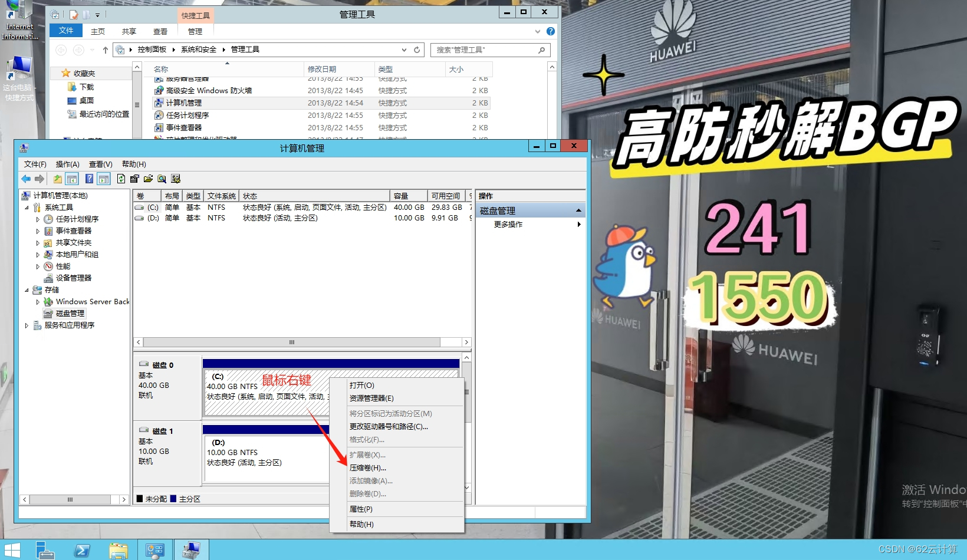Click the open folder icon in toolbar
The image size is (967, 560).
(148, 179)
